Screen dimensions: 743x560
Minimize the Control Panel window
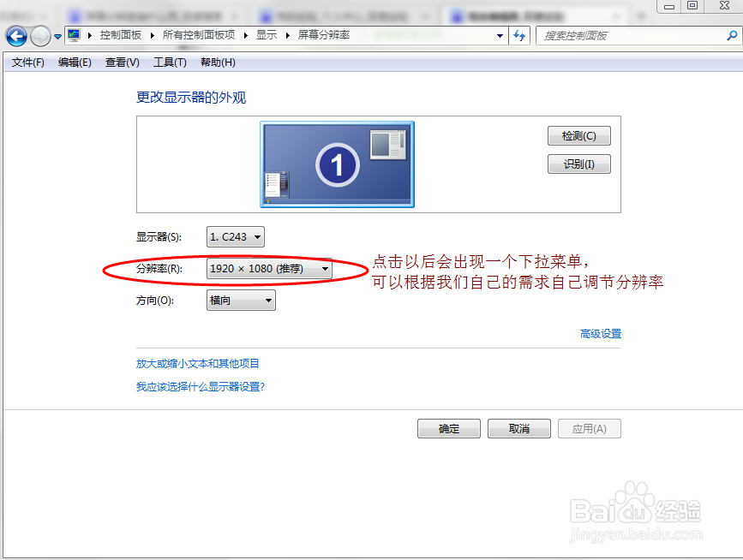click(x=669, y=6)
